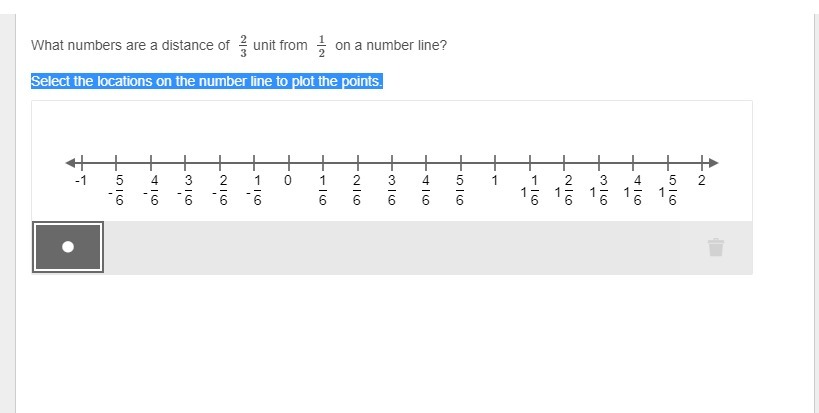Click the highlighted instruction text
The image size is (819, 413).
tap(207, 81)
